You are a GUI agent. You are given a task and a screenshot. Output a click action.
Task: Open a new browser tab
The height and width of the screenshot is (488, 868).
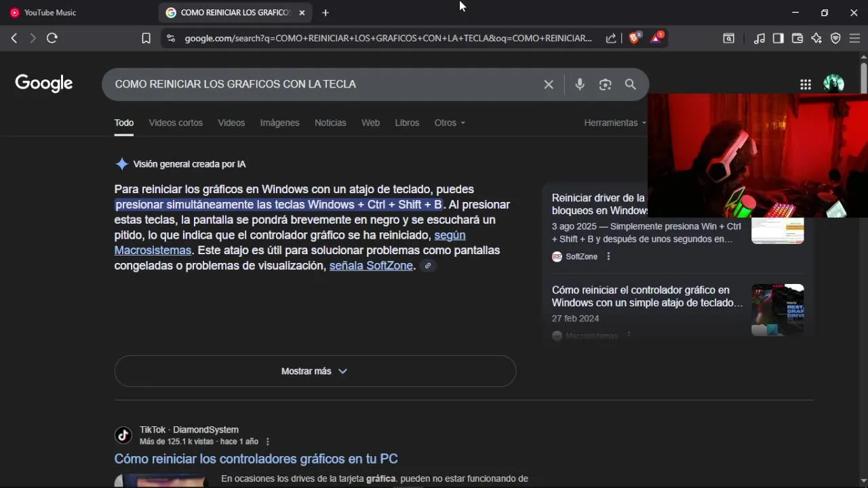(325, 13)
